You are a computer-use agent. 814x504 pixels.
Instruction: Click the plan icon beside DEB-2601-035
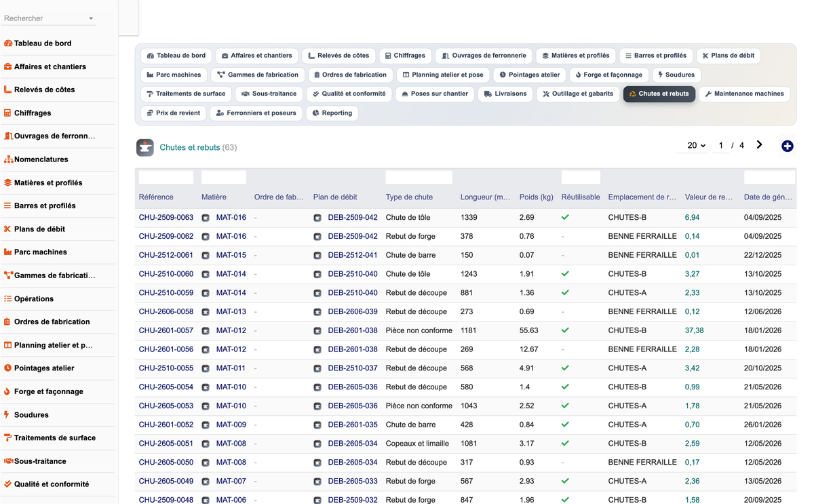point(317,425)
